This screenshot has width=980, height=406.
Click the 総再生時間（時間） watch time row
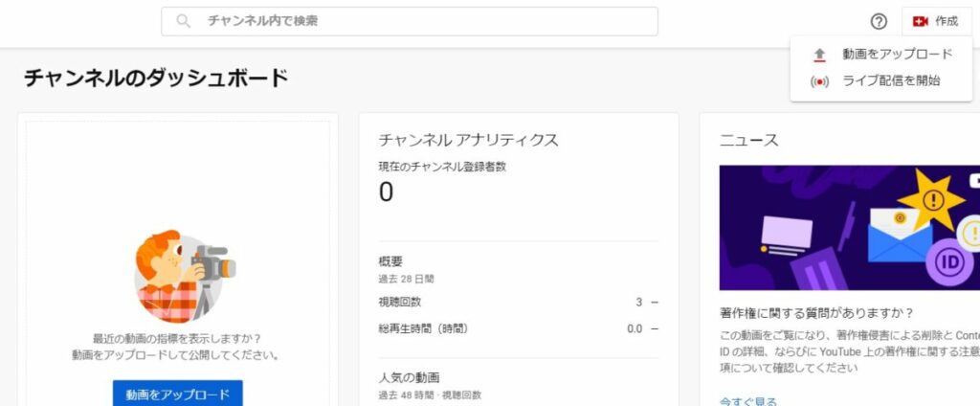tap(518, 329)
